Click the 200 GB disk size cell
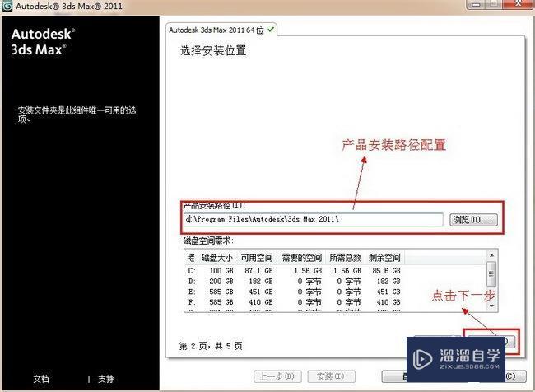The height and width of the screenshot is (392, 535). (x=221, y=282)
